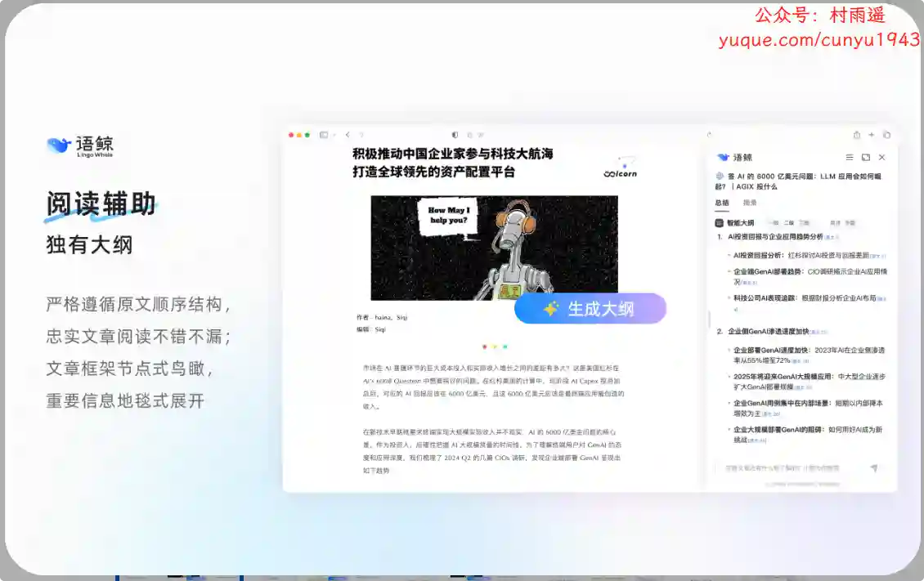Click the Safari share icon

856,135
